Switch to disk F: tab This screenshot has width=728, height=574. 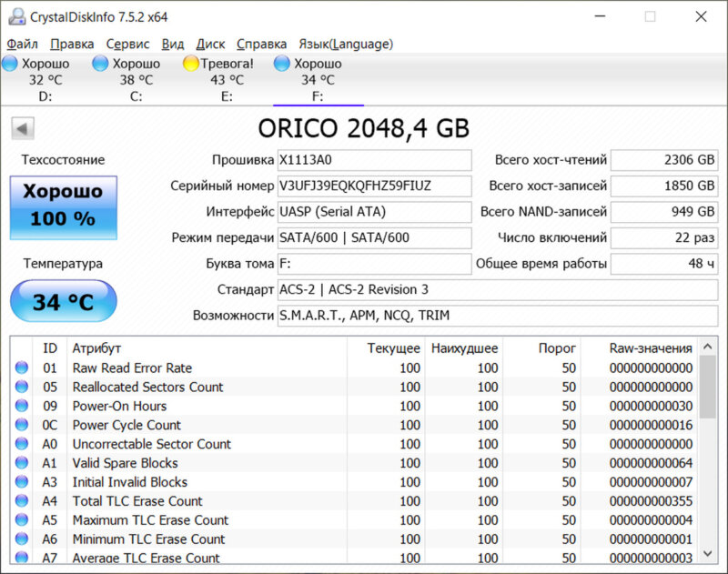point(318,80)
